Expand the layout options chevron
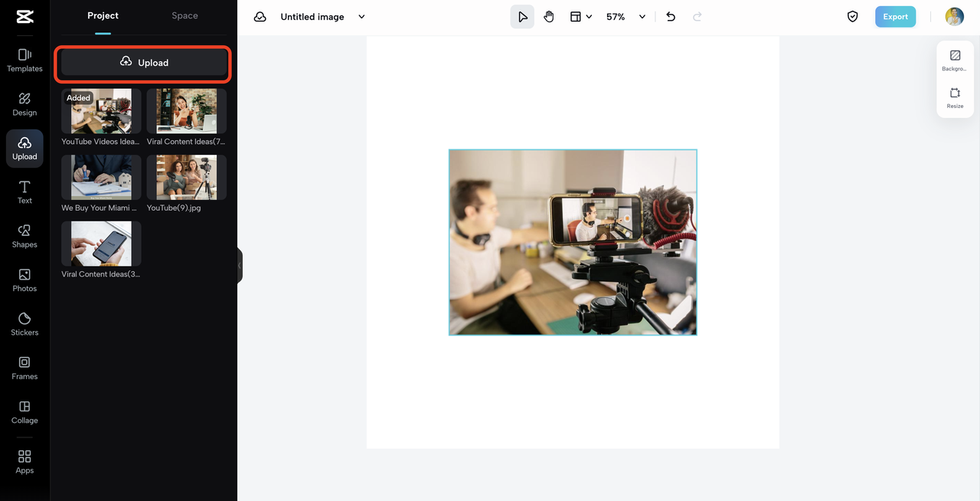The image size is (980, 501). point(589,17)
